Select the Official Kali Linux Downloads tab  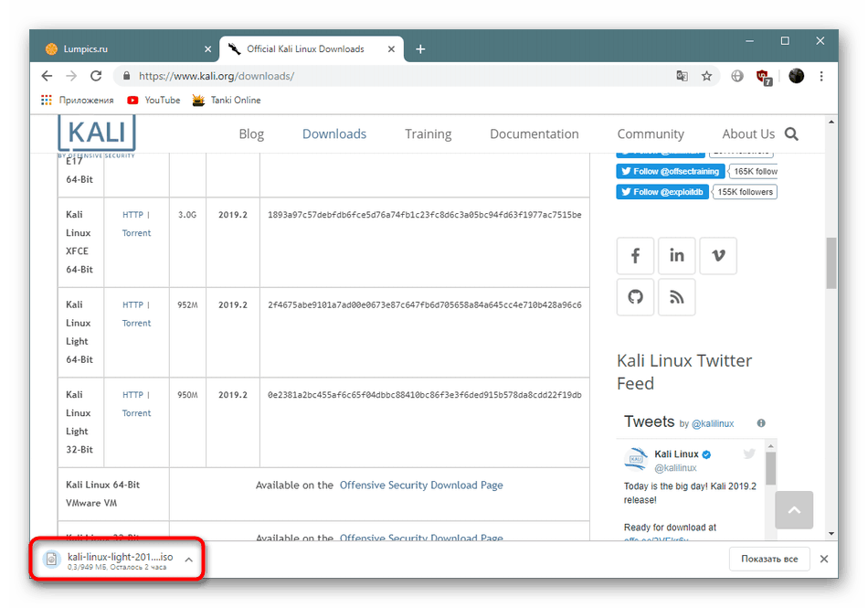(311, 49)
